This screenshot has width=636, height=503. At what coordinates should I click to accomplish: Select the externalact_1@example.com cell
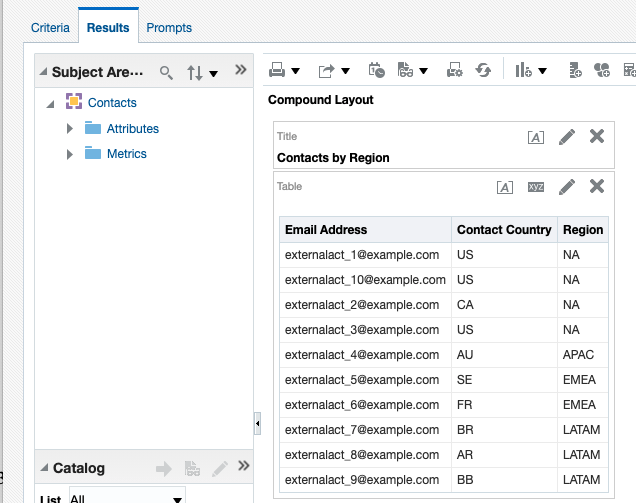[365, 255]
